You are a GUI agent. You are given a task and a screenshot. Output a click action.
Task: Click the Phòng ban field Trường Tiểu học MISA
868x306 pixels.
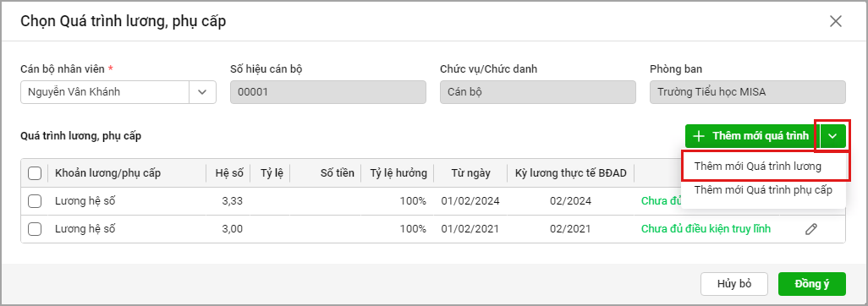pos(747,92)
